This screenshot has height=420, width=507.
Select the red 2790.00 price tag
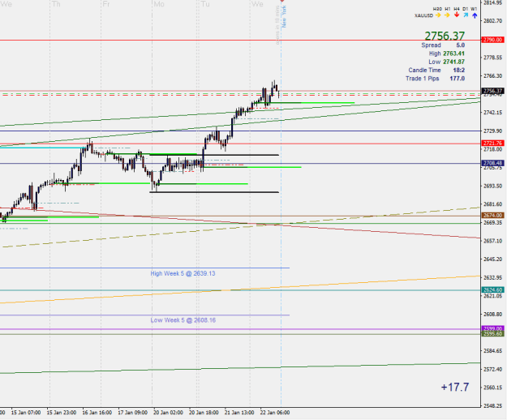[492, 40]
